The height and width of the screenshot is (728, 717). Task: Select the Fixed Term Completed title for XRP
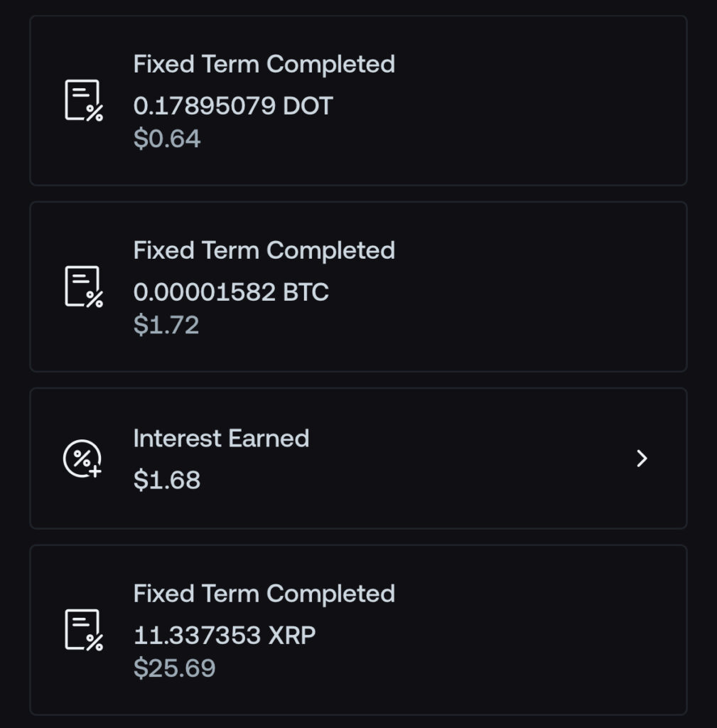point(264,594)
